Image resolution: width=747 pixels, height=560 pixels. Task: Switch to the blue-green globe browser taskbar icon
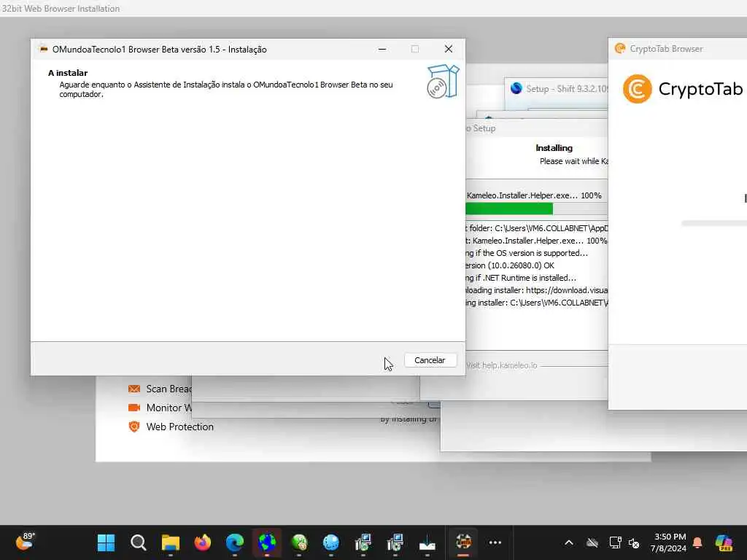click(x=267, y=542)
